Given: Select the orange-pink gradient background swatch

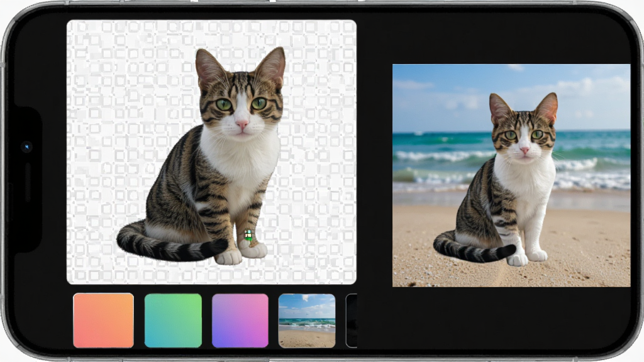Looking at the screenshot, I should (104, 320).
